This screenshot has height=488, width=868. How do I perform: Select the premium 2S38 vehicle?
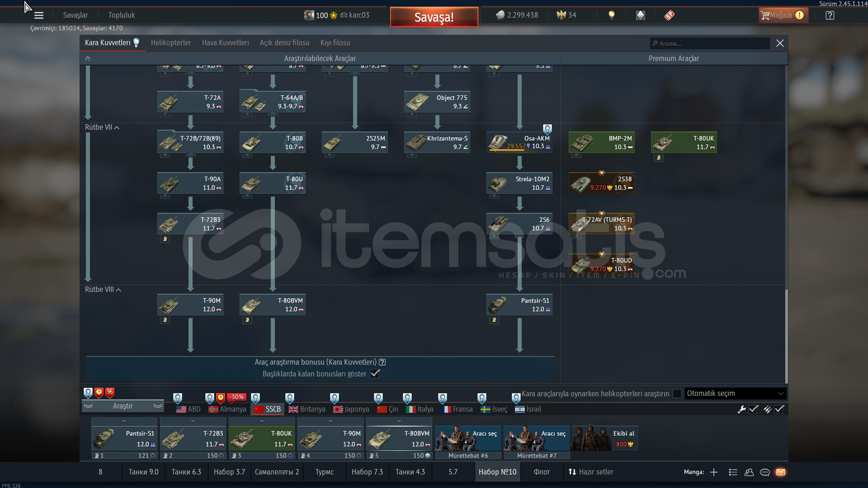click(x=602, y=183)
